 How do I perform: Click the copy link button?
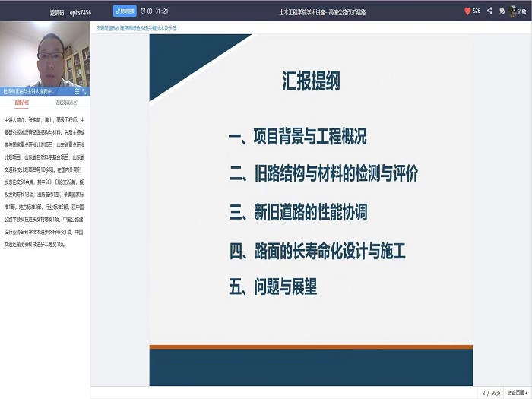(125, 11)
